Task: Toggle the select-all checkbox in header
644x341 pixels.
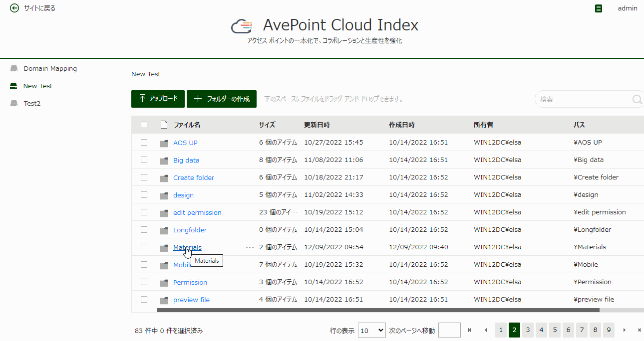Action: 144,125
